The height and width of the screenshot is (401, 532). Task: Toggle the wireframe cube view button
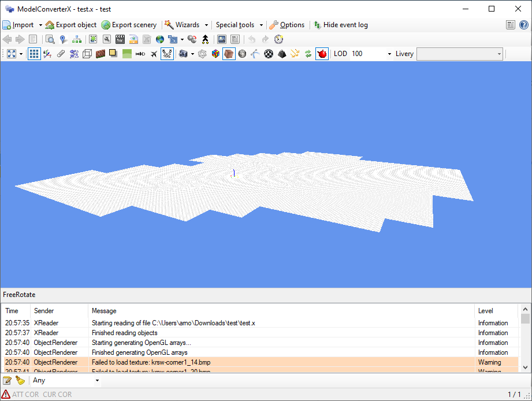(x=87, y=54)
